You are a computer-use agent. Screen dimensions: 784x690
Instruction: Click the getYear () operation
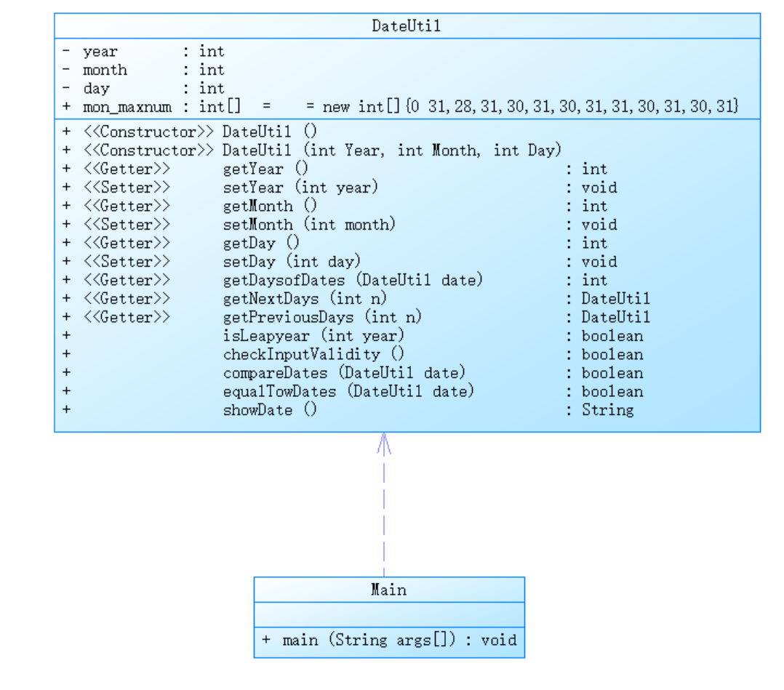[335, 169]
